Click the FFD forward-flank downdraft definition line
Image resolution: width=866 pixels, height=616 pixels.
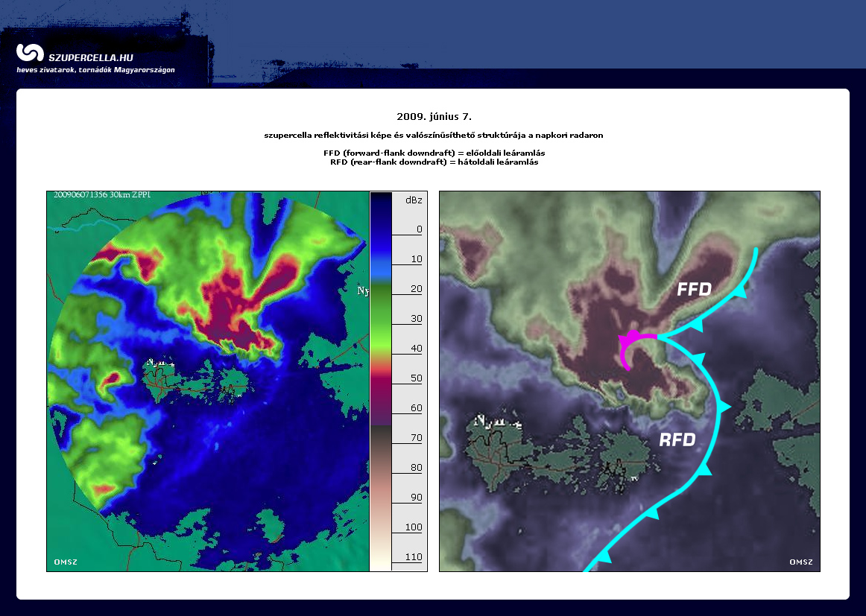coord(433,153)
